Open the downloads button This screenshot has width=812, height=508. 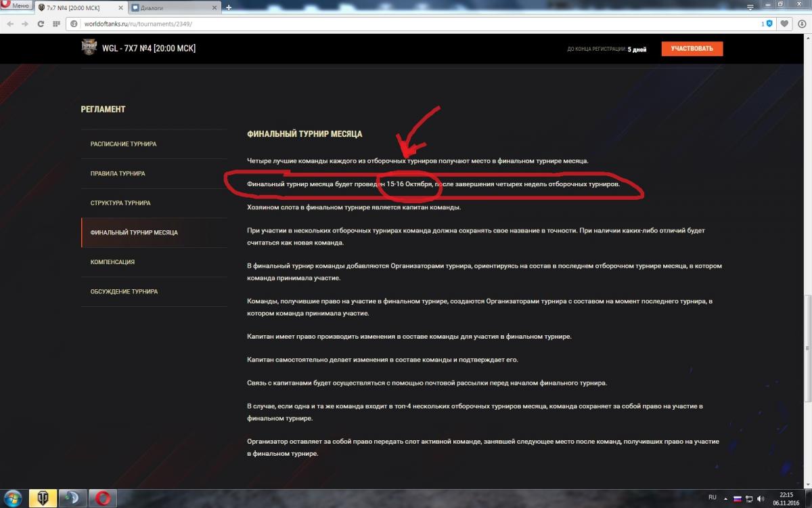point(800,23)
